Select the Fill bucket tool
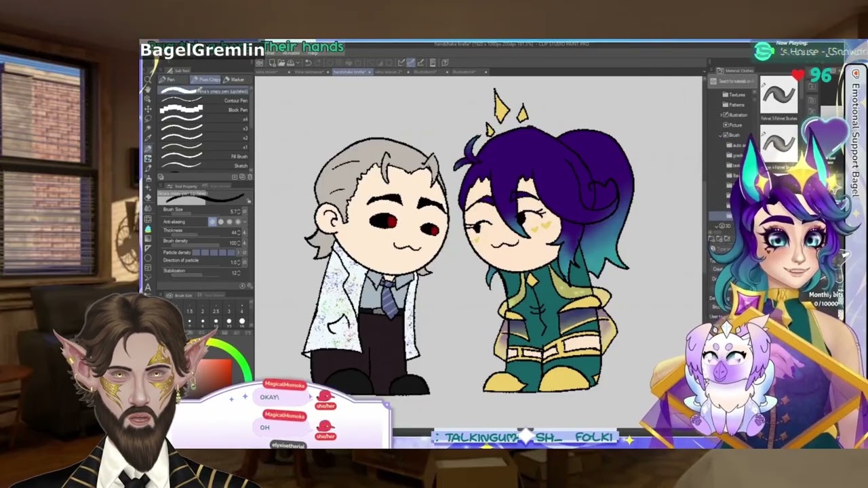The width and height of the screenshot is (868, 488). coord(148,228)
